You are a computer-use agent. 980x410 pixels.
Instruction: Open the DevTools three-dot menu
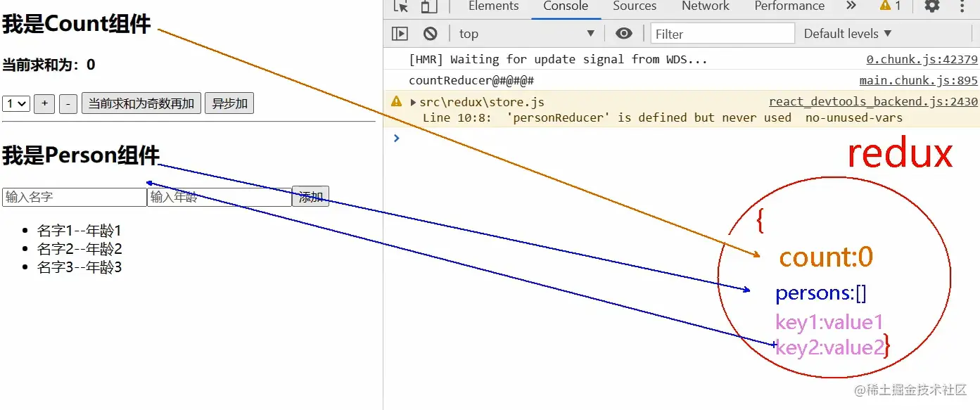click(962, 6)
